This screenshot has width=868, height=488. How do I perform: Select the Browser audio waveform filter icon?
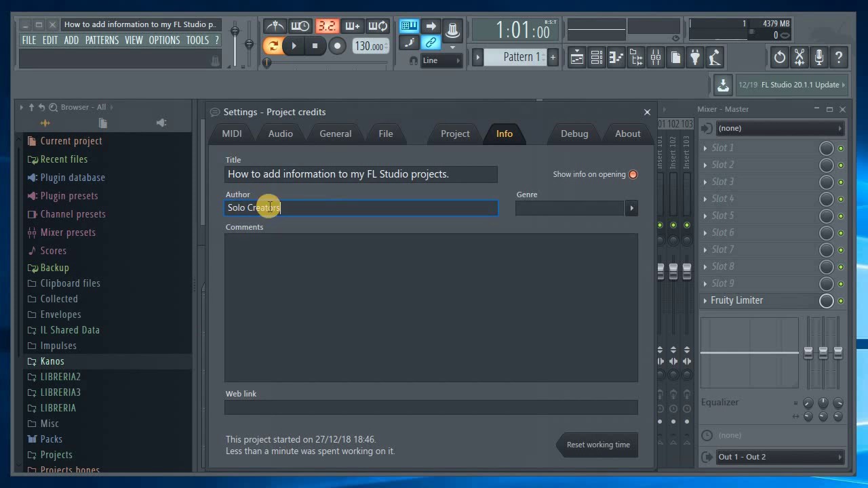coord(45,123)
